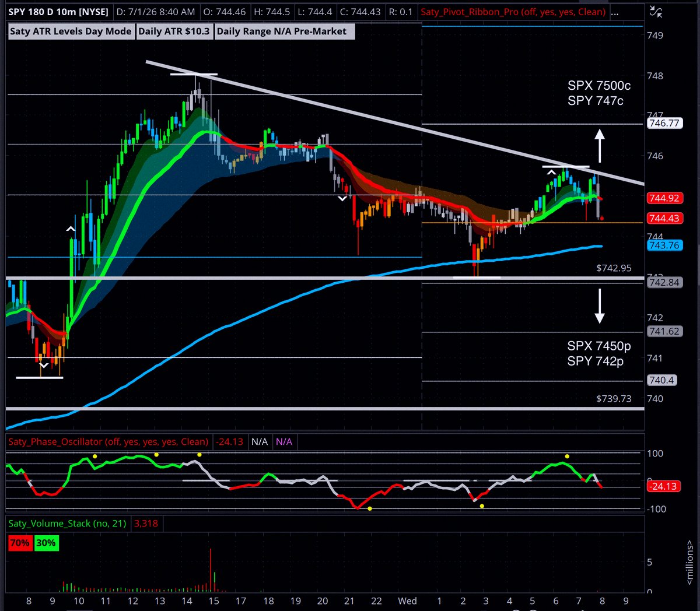700x611 pixels.
Task: Click the R: 0.1 range value
Action: (x=400, y=12)
